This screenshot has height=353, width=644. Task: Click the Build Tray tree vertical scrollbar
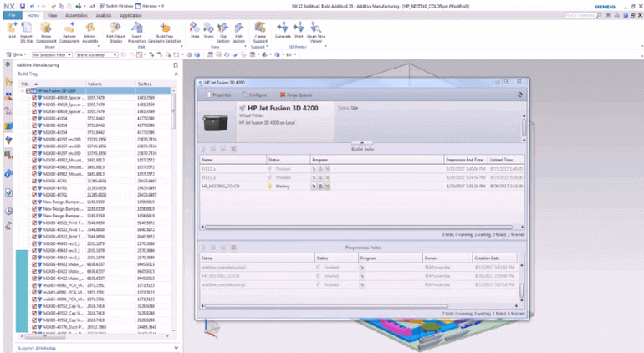click(x=174, y=111)
